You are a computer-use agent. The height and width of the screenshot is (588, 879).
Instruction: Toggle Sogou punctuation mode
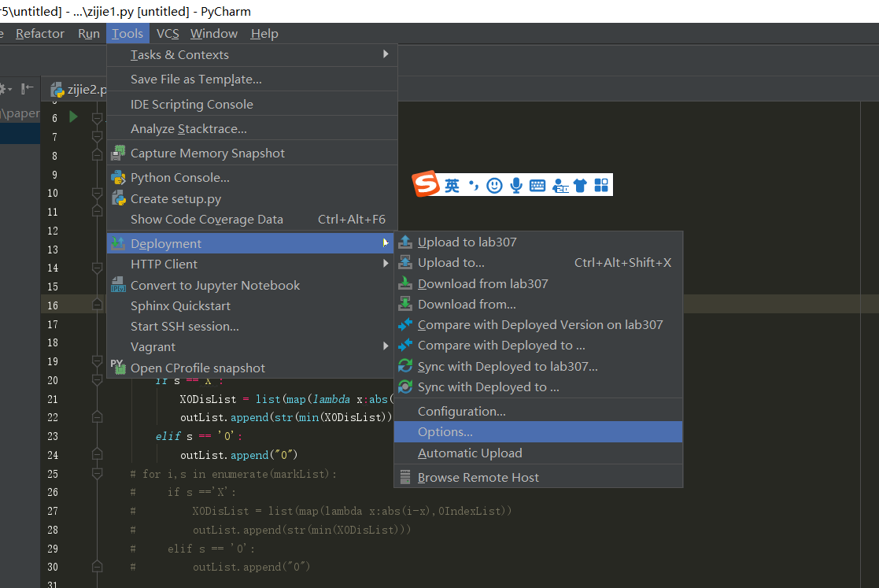(474, 186)
